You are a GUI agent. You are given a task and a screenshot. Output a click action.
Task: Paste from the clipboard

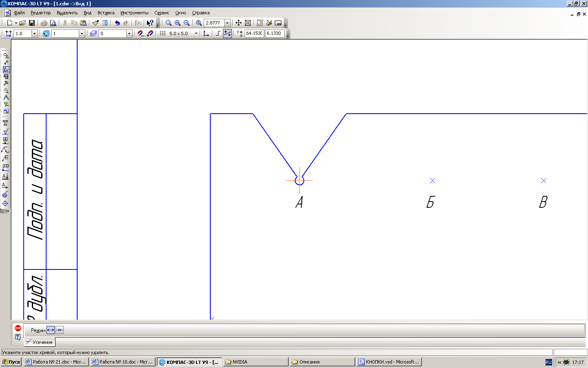(83, 23)
